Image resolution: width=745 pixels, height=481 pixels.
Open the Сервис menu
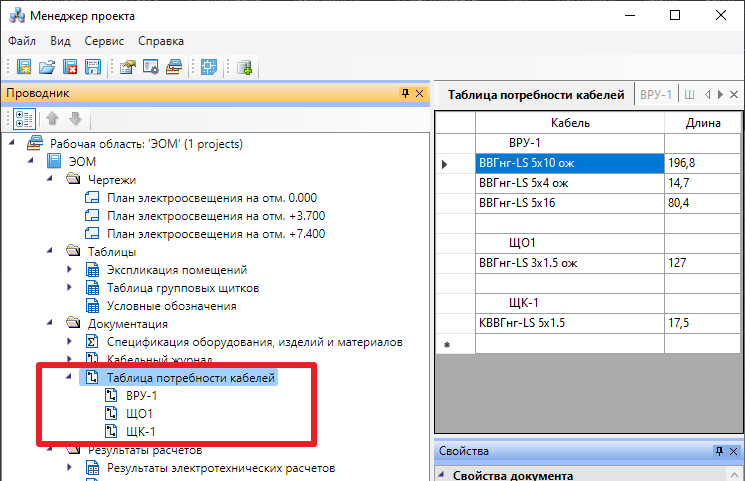(104, 41)
